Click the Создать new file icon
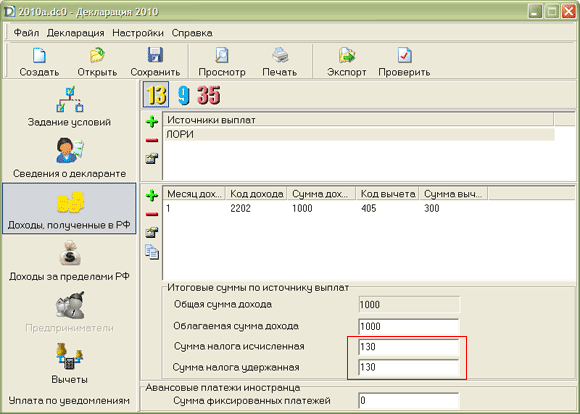The height and width of the screenshot is (414, 580). coord(39,55)
